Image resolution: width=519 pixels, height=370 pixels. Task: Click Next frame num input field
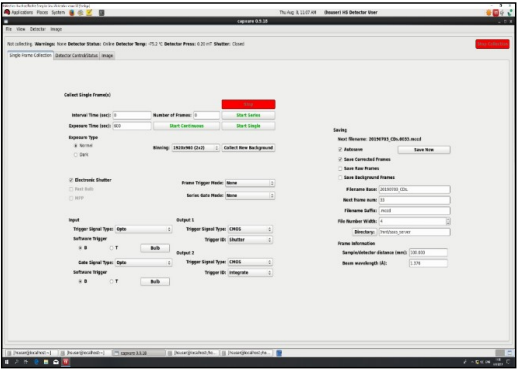(414, 200)
